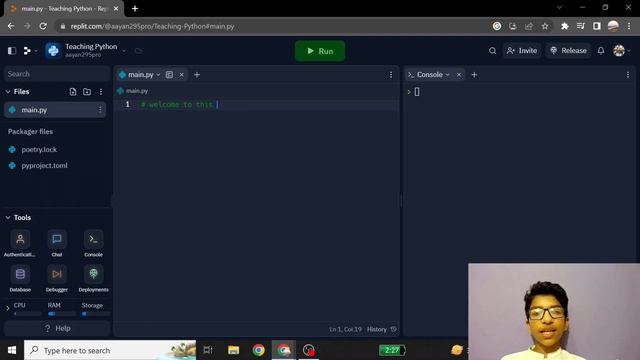Open file History in status bar
The width and height of the screenshot is (640, 360).
point(382,329)
